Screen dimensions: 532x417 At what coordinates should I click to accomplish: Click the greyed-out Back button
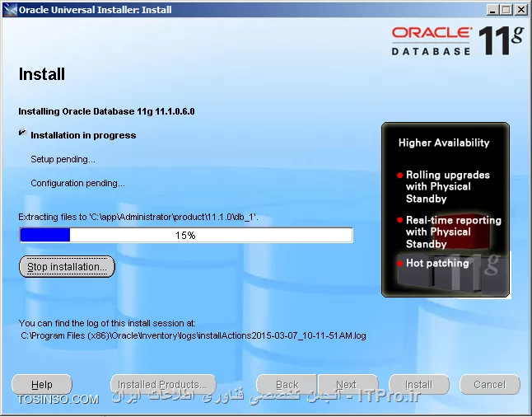click(x=287, y=384)
